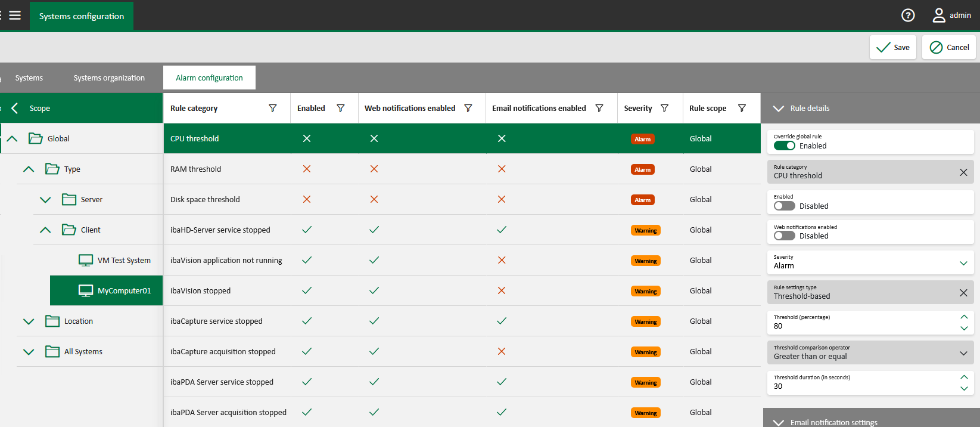
Task: Expand the Email notification settings section
Action: click(778, 422)
